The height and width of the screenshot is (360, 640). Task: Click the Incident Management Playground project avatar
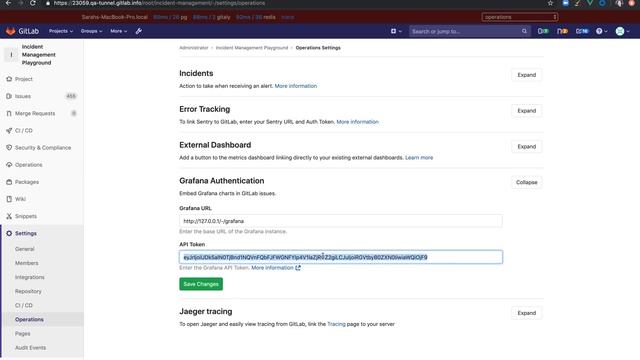click(11, 55)
